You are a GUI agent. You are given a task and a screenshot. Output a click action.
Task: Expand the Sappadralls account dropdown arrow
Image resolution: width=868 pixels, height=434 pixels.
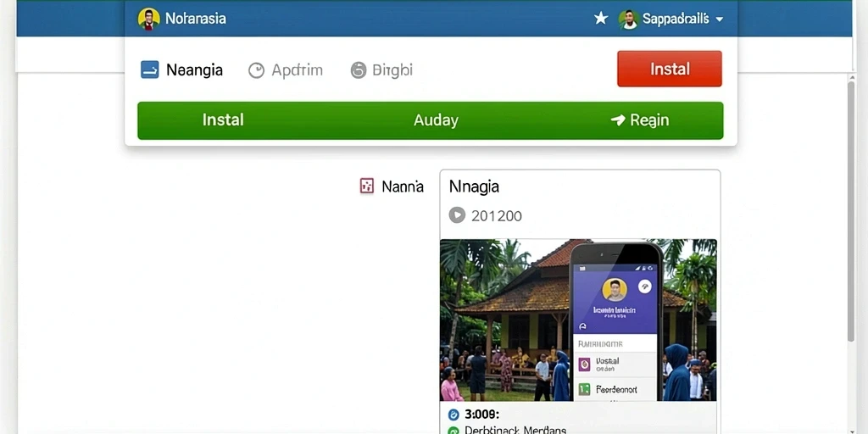click(x=719, y=19)
